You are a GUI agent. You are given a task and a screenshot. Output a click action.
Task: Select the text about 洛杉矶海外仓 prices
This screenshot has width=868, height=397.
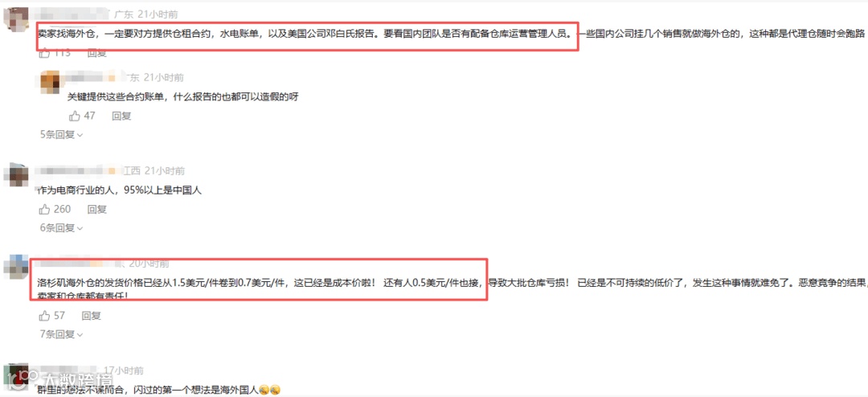coord(448,287)
